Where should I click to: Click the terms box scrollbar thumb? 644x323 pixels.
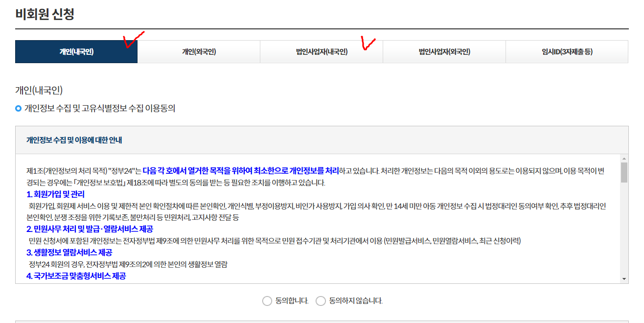[624, 172]
